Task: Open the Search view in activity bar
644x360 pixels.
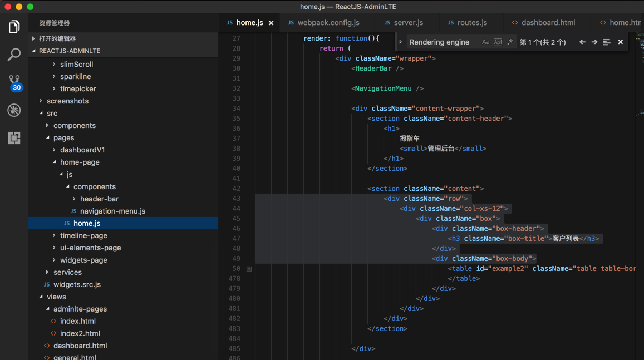Action: pos(14,55)
